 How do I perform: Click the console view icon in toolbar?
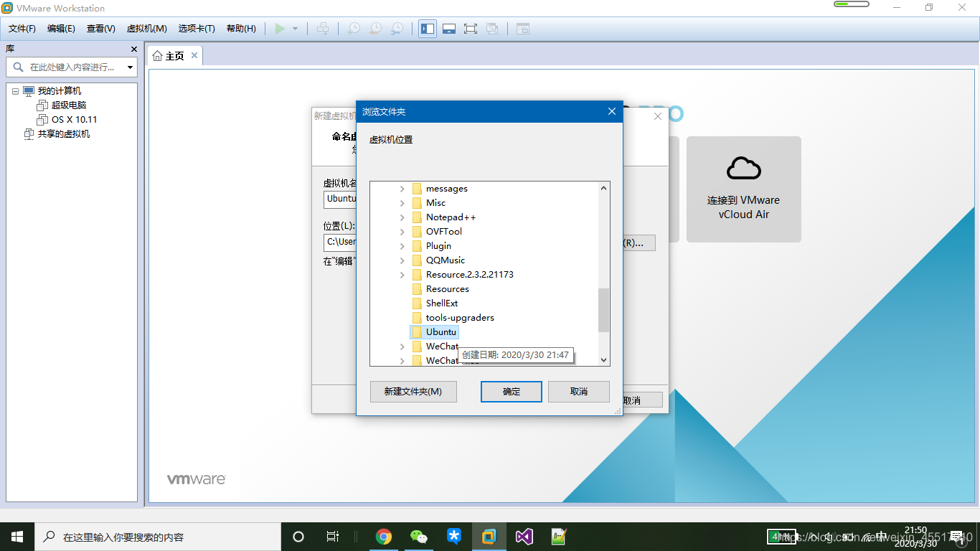coord(523,29)
